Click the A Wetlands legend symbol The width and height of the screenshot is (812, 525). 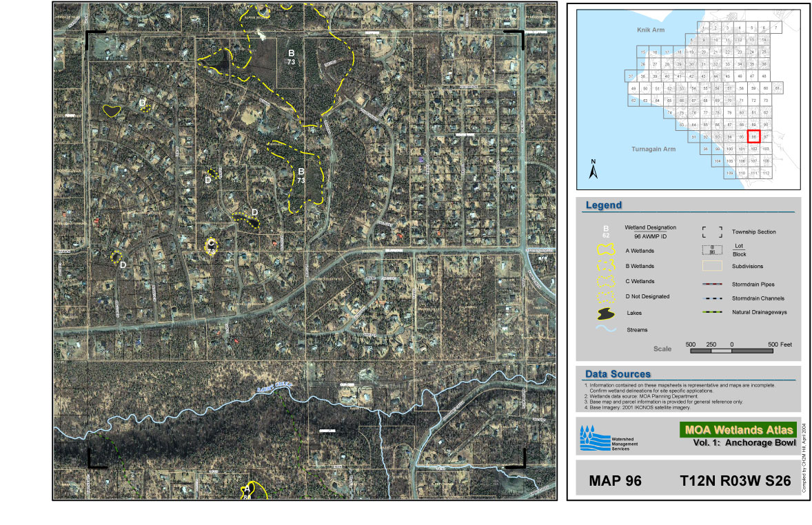(606, 251)
